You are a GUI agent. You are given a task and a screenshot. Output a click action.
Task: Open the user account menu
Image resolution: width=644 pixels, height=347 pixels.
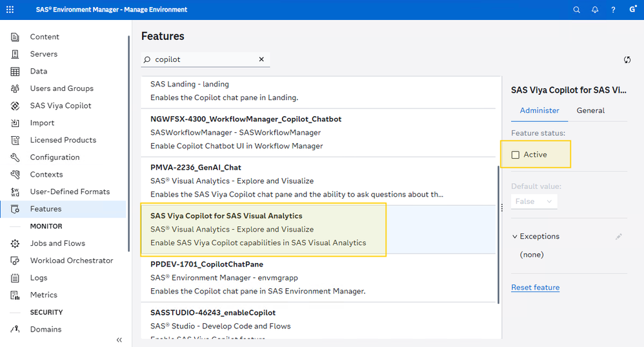click(632, 10)
